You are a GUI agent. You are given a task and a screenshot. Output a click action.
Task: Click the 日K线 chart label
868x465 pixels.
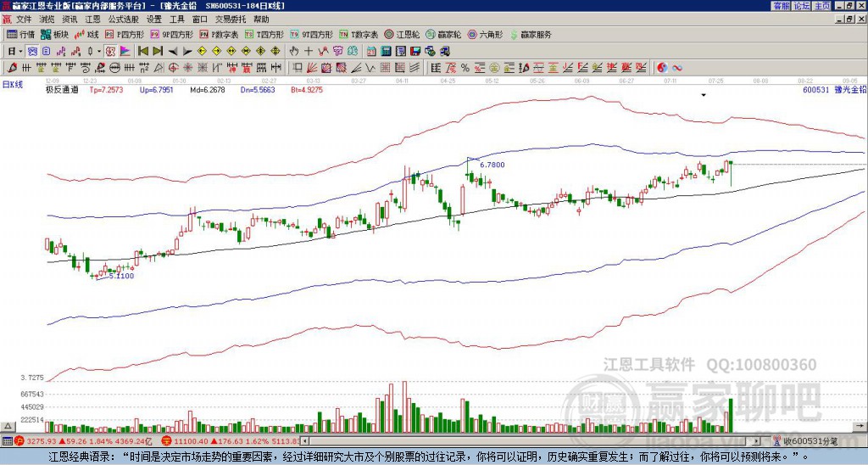coord(12,84)
